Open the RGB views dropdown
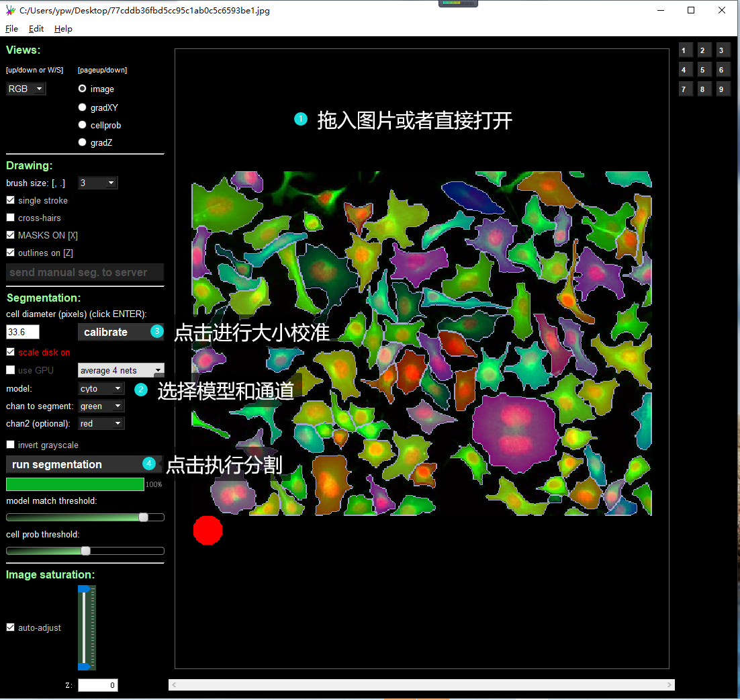Viewport: 740px width, 700px height. (x=26, y=88)
